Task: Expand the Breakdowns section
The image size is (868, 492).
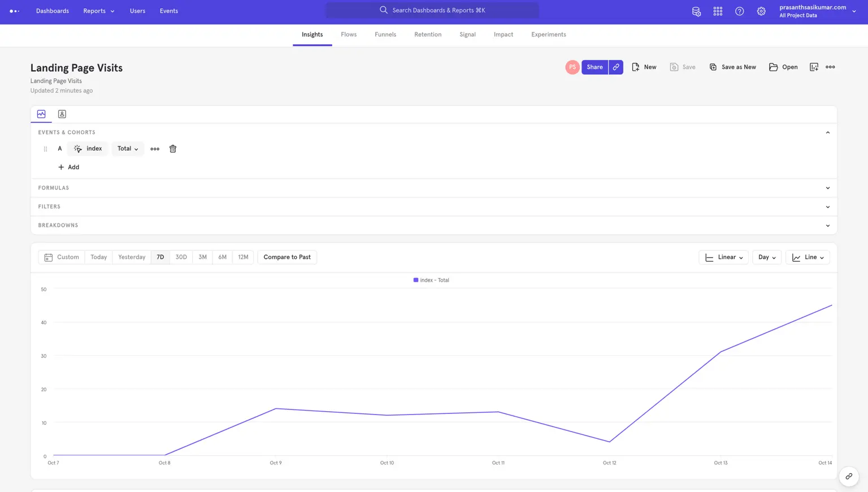Action: click(x=433, y=225)
